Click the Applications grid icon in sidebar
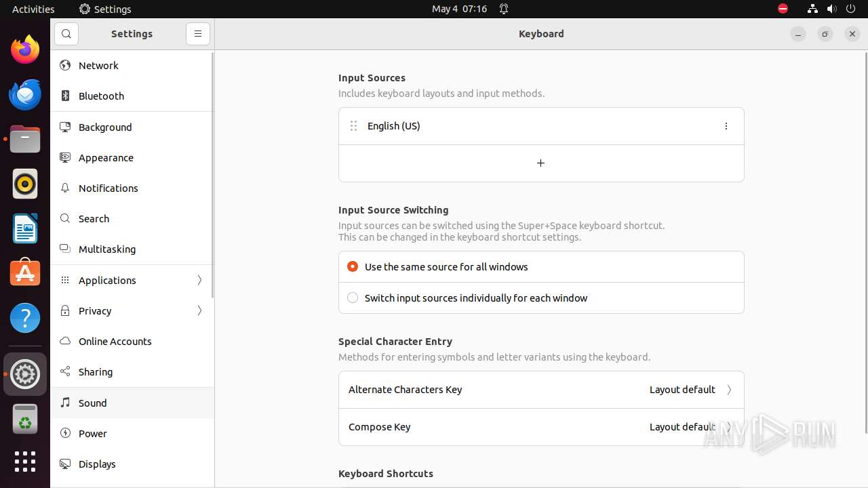Viewport: 868px width, 488px height. click(65, 280)
